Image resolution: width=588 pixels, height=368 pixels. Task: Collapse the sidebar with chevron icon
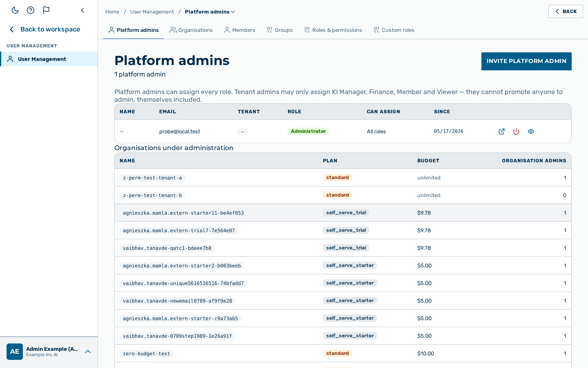83,10
